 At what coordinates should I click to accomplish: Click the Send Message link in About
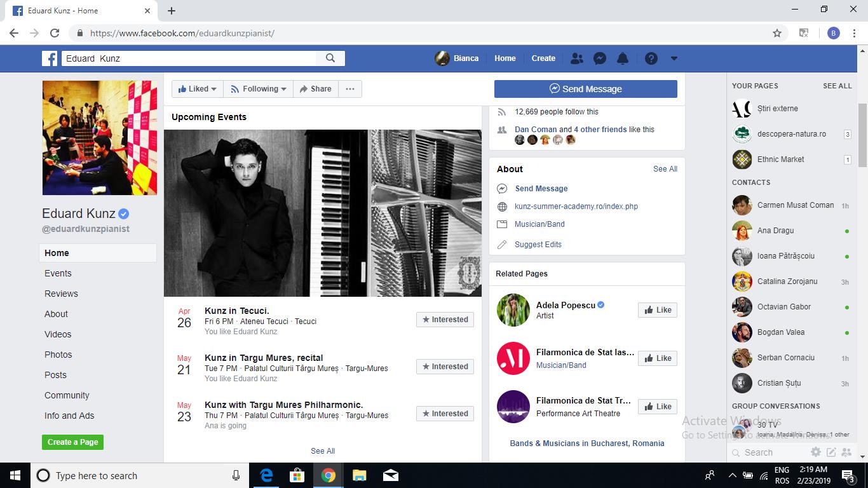coord(541,189)
